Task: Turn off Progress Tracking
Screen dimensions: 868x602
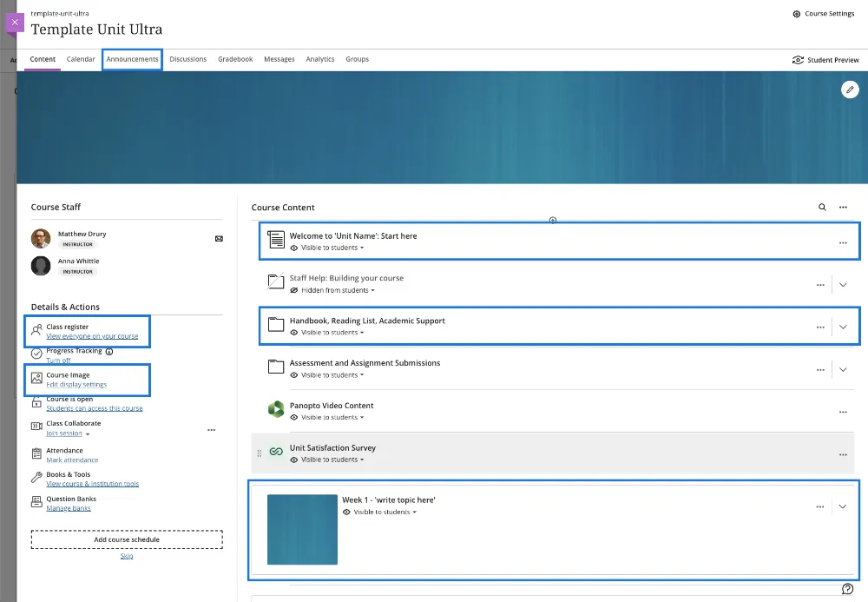Action: 58,361
